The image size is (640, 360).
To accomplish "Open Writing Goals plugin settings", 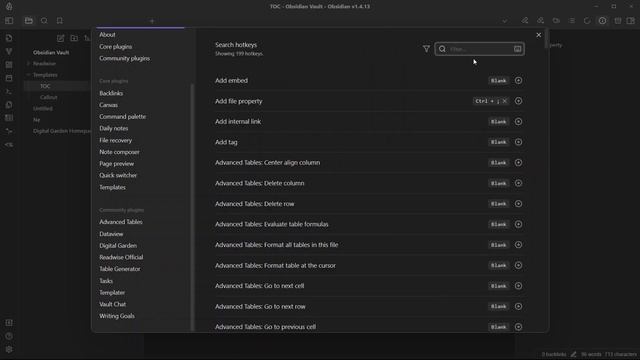I will point(117,316).
